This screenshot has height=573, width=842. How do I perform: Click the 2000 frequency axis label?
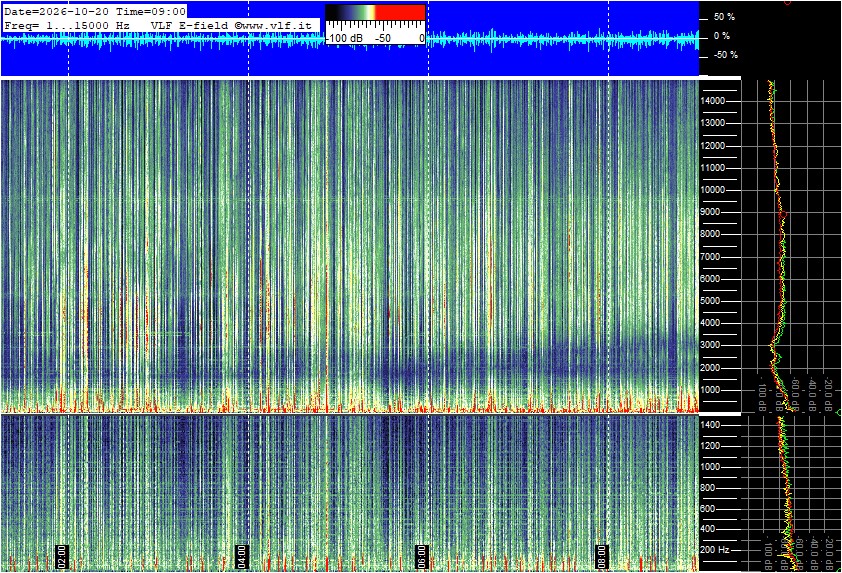tap(710, 368)
